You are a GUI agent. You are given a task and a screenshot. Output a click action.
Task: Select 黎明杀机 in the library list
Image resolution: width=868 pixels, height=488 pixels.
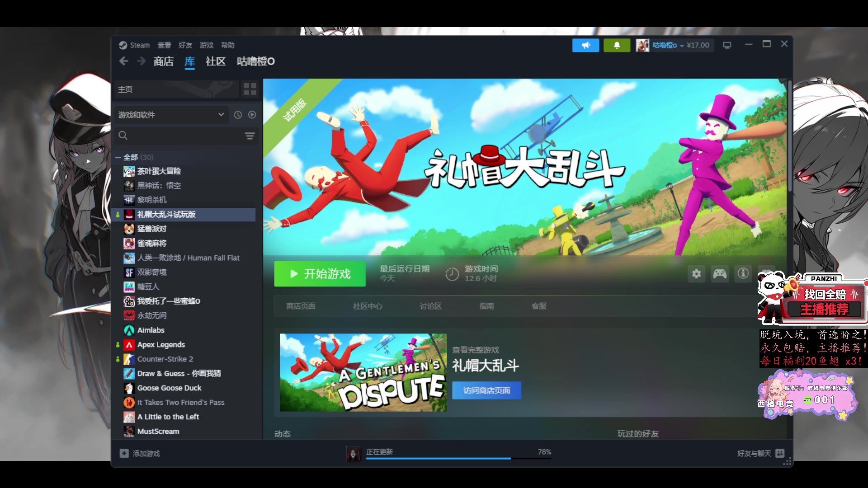click(152, 200)
